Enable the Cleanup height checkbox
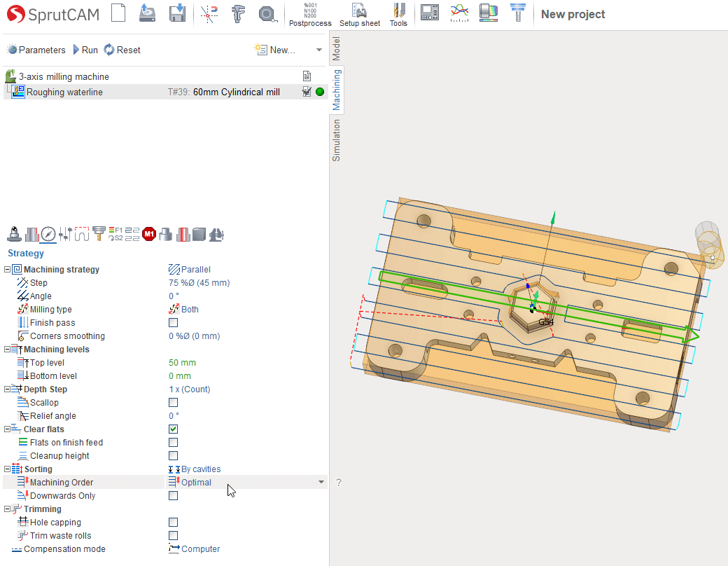 tap(173, 456)
